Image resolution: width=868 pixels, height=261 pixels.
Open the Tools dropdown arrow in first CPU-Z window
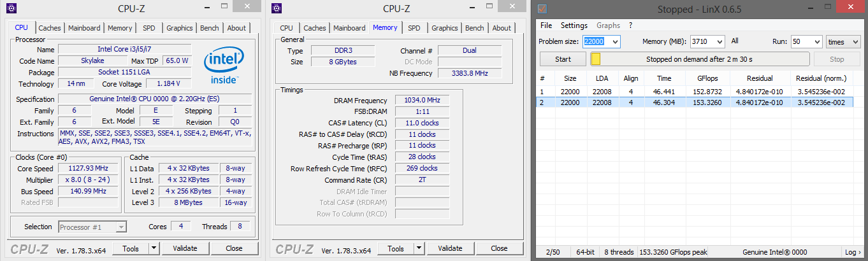coord(153,248)
